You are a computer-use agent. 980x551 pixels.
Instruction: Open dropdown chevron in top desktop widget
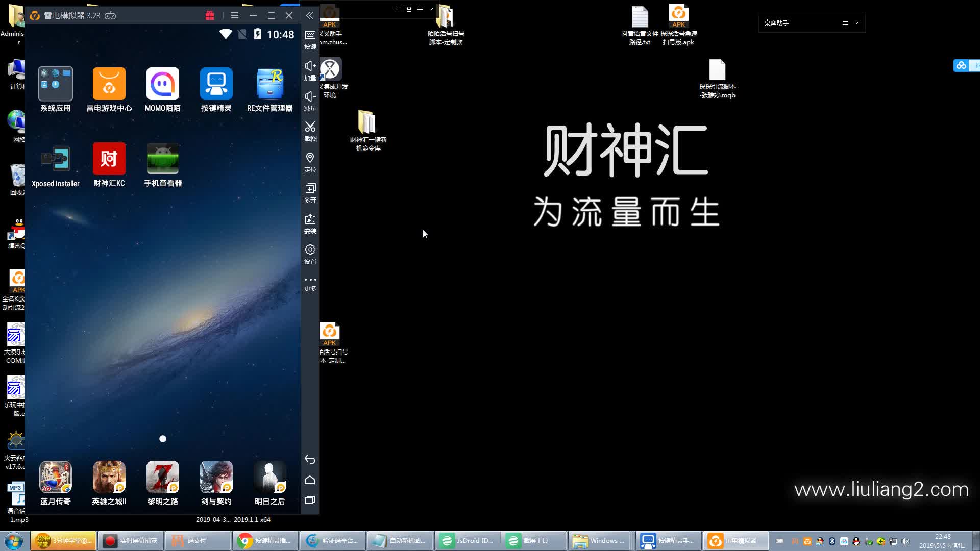[x=431, y=9]
